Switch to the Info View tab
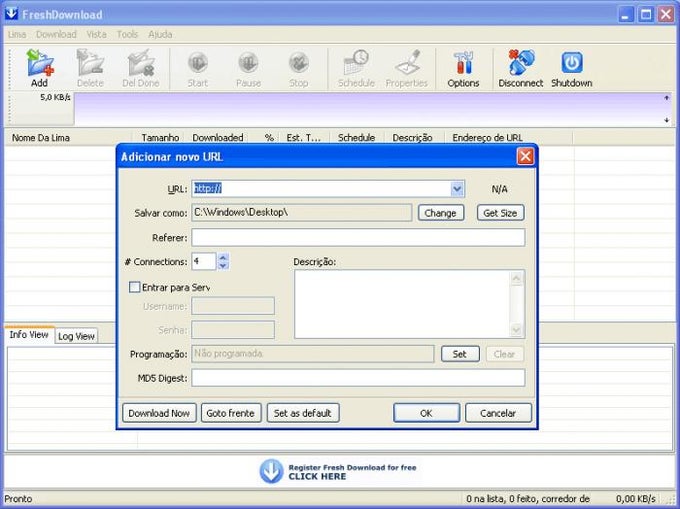 pyautogui.click(x=29, y=335)
